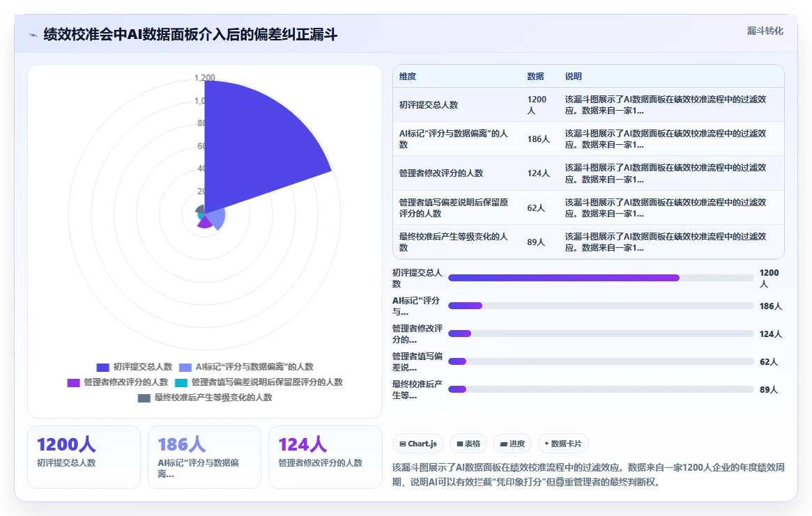Click the 124人 value in the table
This screenshot has height=516, width=812.
pos(538,173)
